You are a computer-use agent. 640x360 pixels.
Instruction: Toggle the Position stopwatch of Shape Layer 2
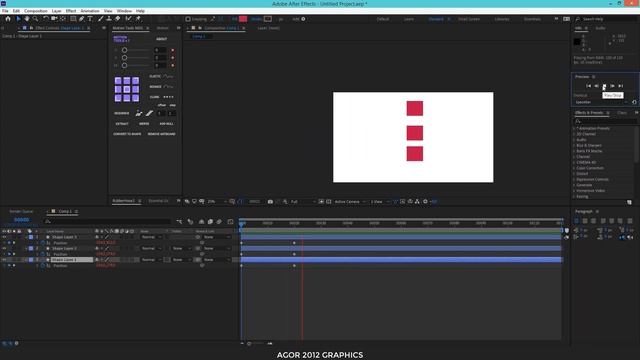[x=43, y=254]
